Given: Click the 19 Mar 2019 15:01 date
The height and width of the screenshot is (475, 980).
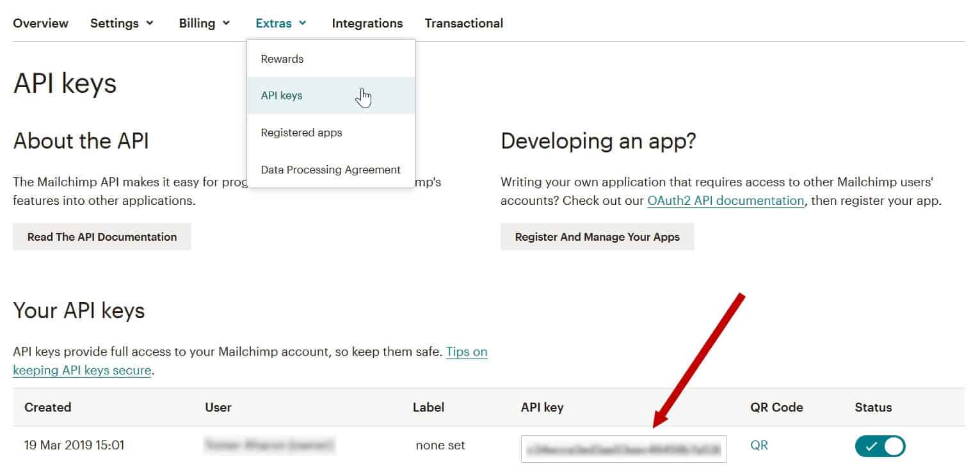Looking at the screenshot, I should 74,445.
